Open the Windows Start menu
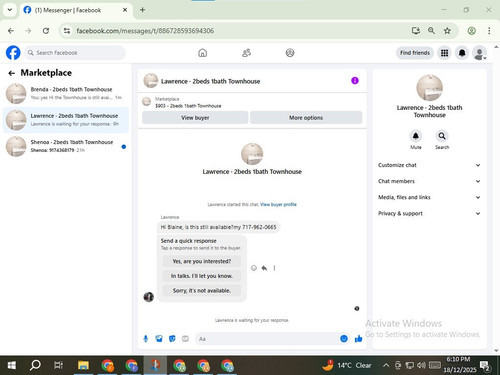The image size is (500, 375). tap(12, 365)
